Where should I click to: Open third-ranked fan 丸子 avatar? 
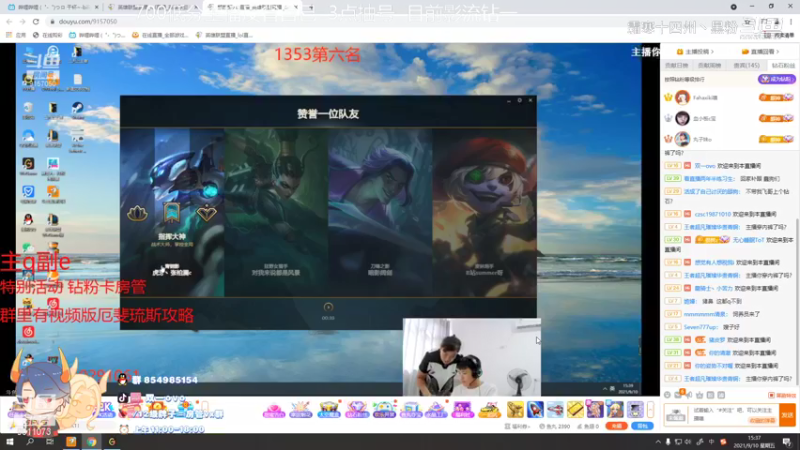tap(682, 139)
